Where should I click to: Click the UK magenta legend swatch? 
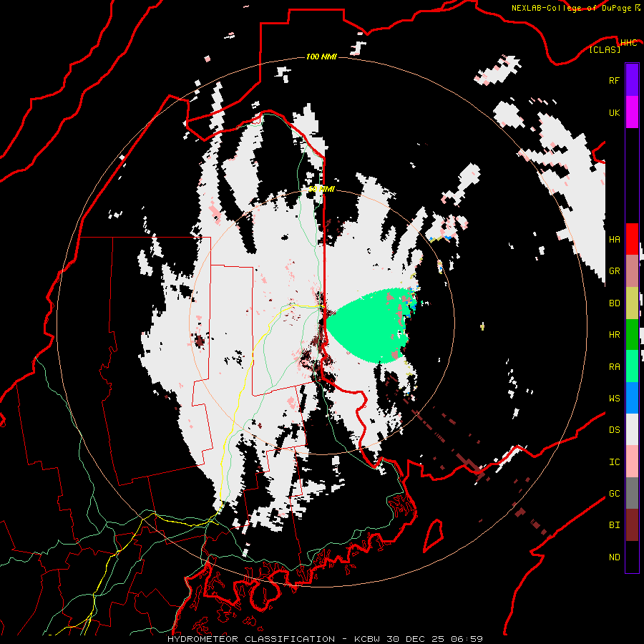632,112
